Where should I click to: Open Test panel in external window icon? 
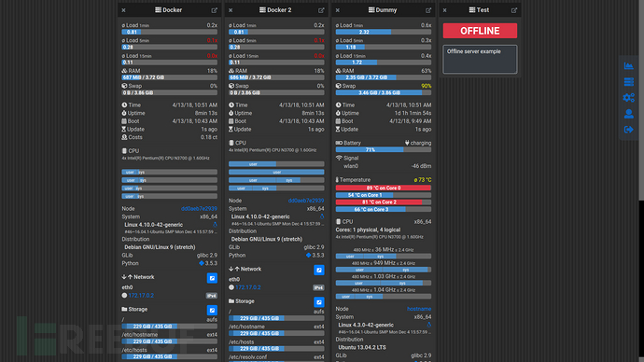tap(514, 10)
